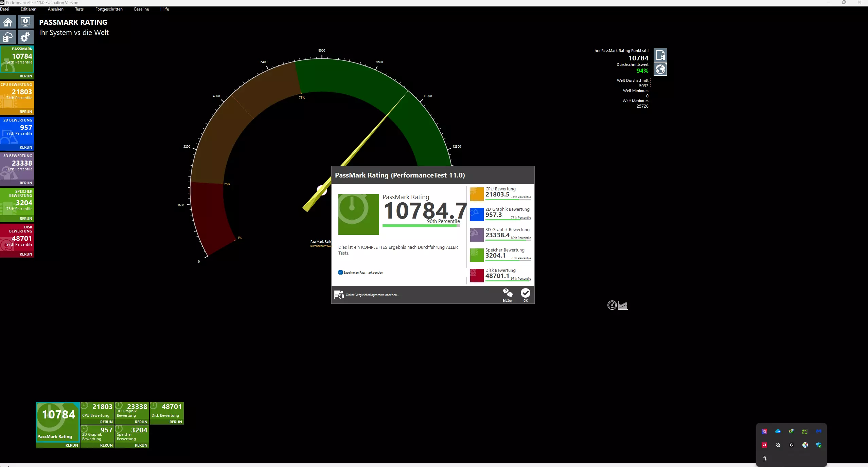Click the online comparison charts icon
Screen dimensions: 868x467
pyautogui.click(x=339, y=295)
